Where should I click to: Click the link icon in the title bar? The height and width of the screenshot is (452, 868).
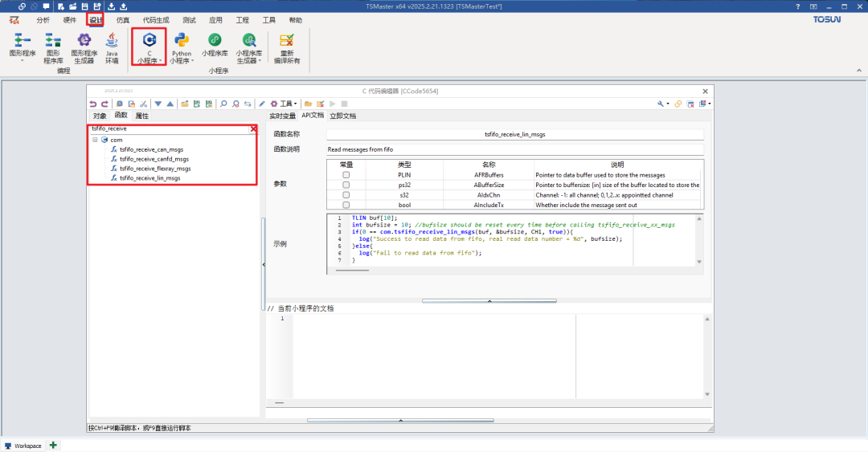[x=23, y=6]
